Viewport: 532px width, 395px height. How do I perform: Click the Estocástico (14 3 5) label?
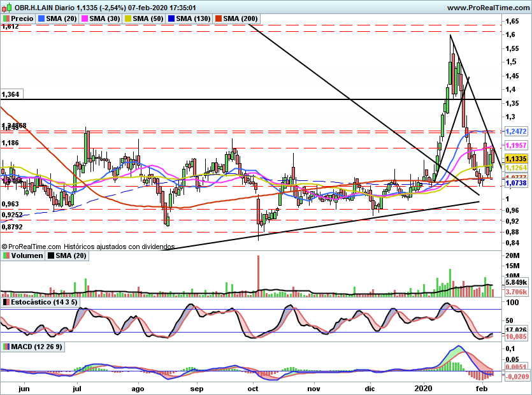pyautogui.click(x=44, y=302)
